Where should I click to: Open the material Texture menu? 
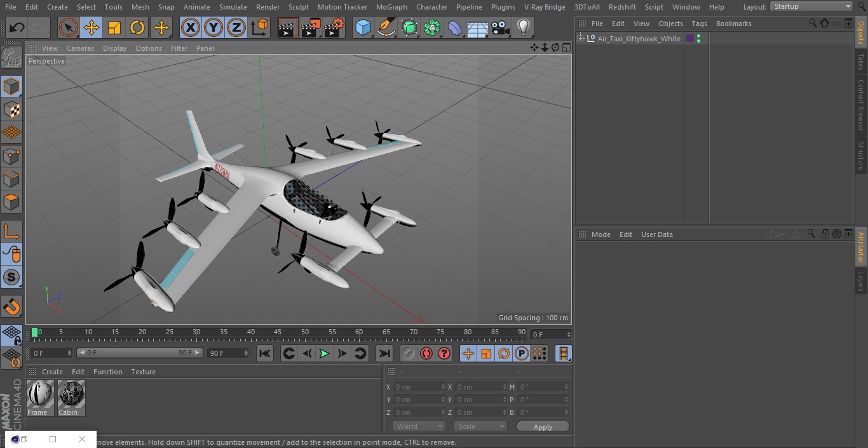point(143,372)
